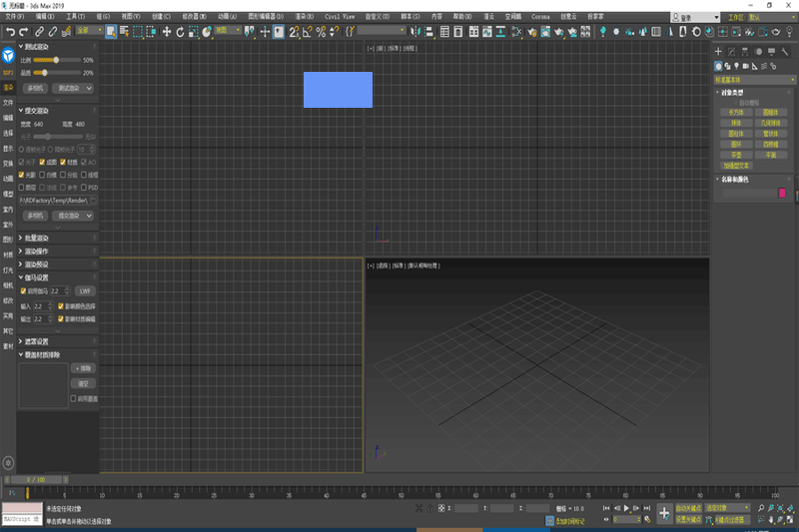The height and width of the screenshot is (532, 799).
Task: Toggle the 影响颜色选择 checkbox
Action: (61, 305)
